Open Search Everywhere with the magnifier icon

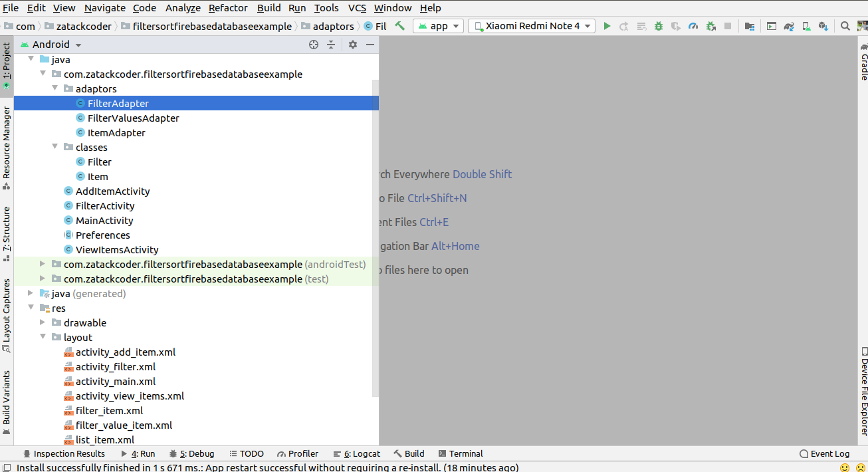pos(845,26)
